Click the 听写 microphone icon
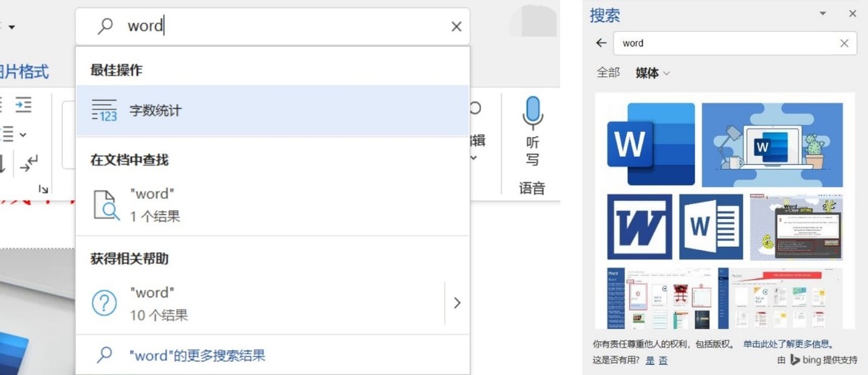The width and height of the screenshot is (868, 375). coord(533,113)
